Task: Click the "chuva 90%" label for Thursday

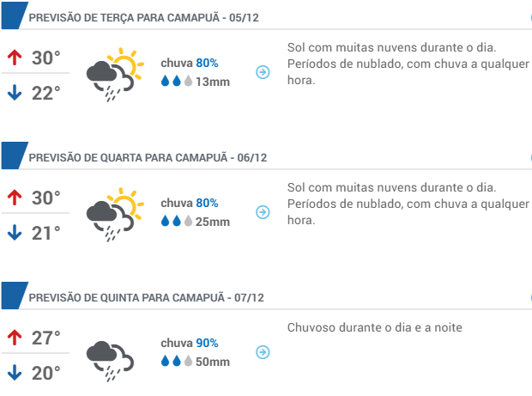Action: click(190, 343)
